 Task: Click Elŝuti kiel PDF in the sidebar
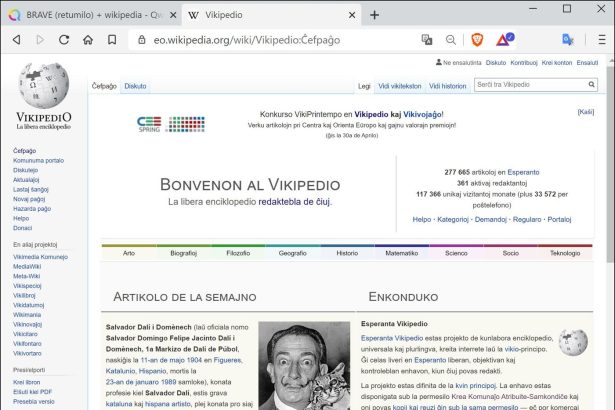point(32,392)
